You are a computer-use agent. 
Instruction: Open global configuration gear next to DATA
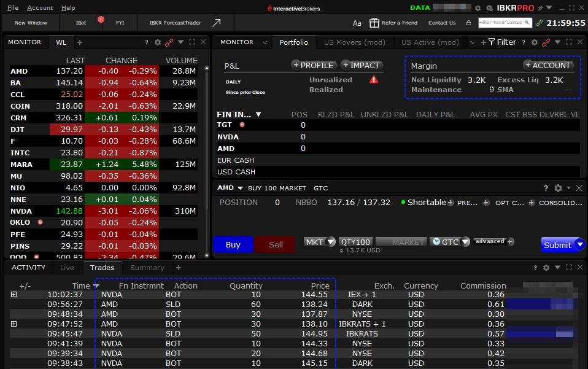click(x=478, y=8)
